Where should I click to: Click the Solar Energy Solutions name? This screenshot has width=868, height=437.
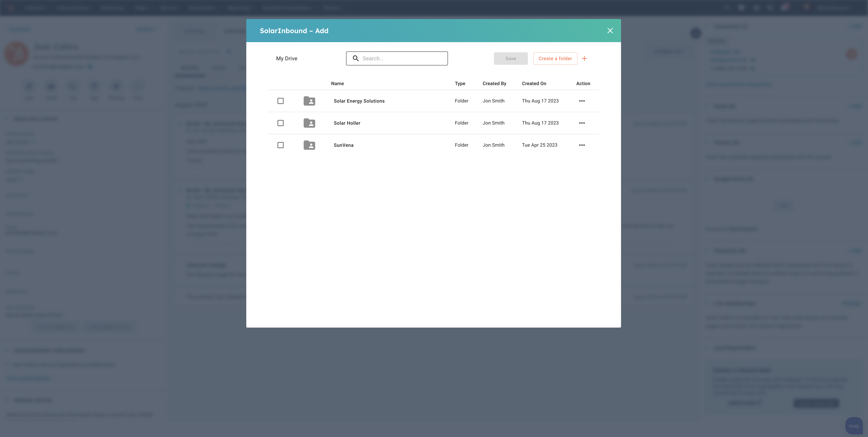tap(359, 101)
